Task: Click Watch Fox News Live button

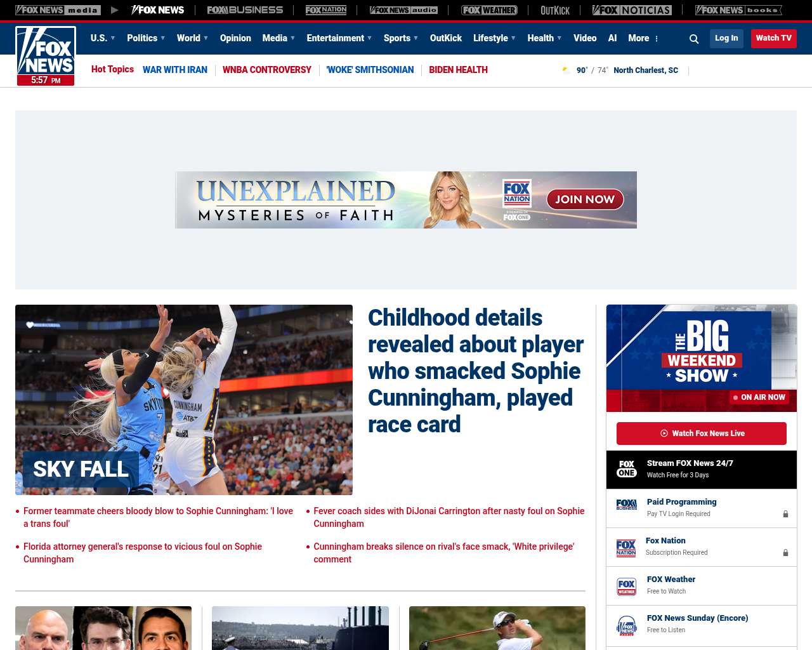Action: click(702, 434)
